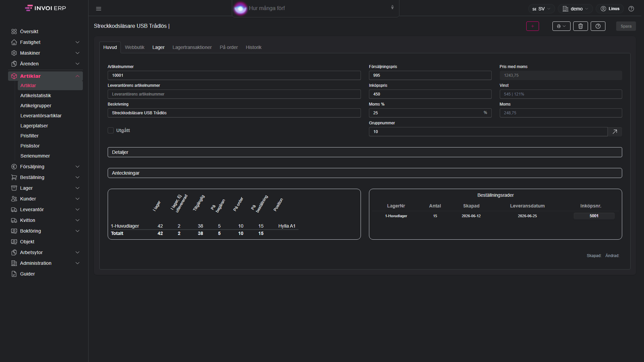Image resolution: width=644 pixels, height=362 pixels.
Task: Open group via arrow next to Gruppnummer
Action: point(615,132)
